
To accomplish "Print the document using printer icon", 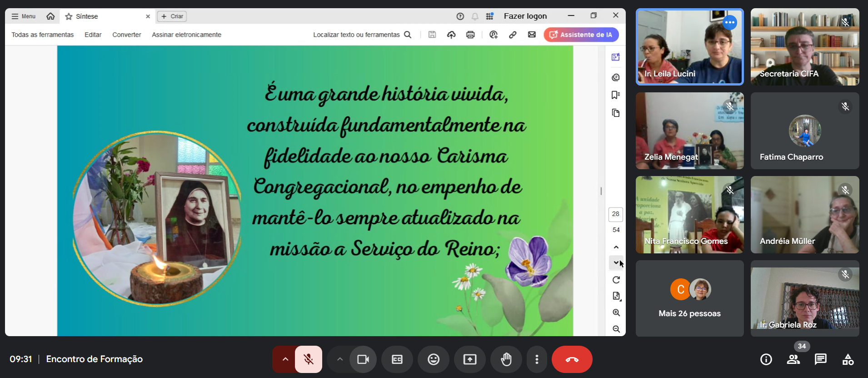I will 470,35.
